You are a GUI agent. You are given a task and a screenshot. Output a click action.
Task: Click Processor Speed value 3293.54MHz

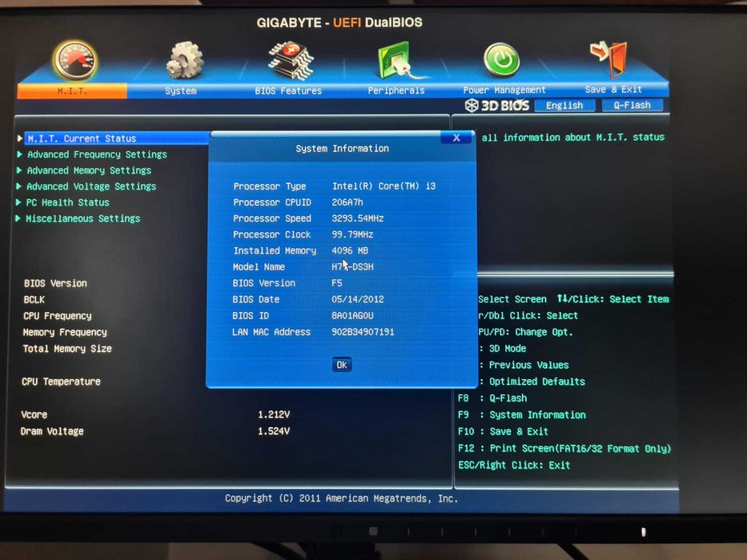[x=358, y=218]
